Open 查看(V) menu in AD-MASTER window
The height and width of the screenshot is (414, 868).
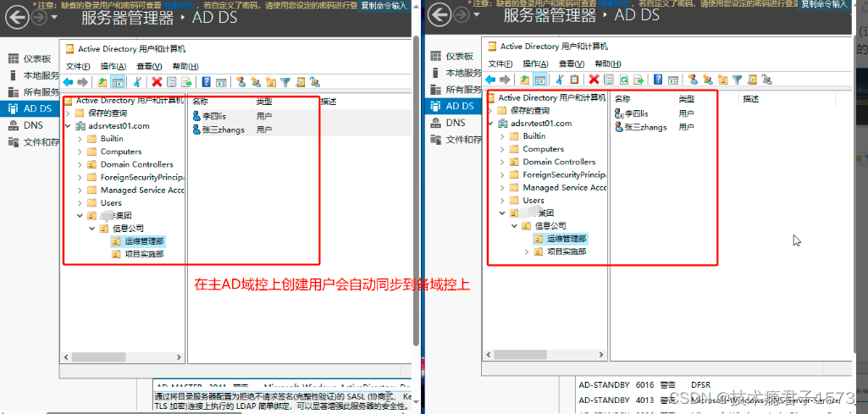149,66
